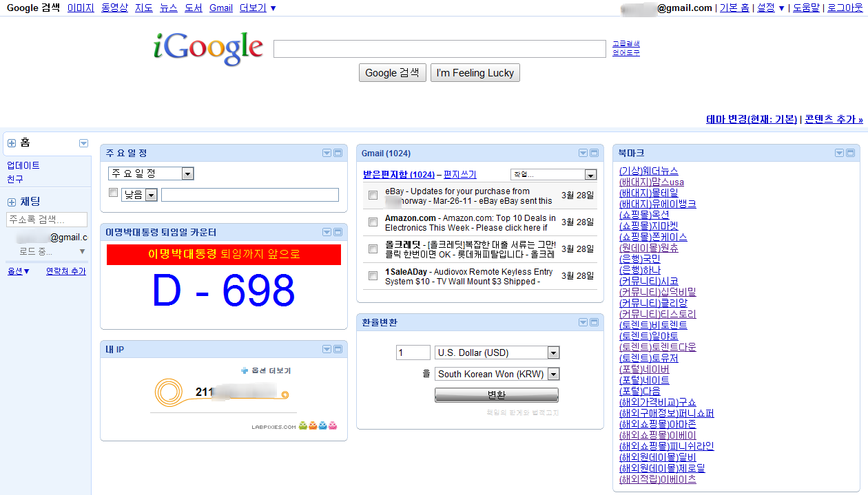Click the 연락처 추가 link

tap(66, 271)
